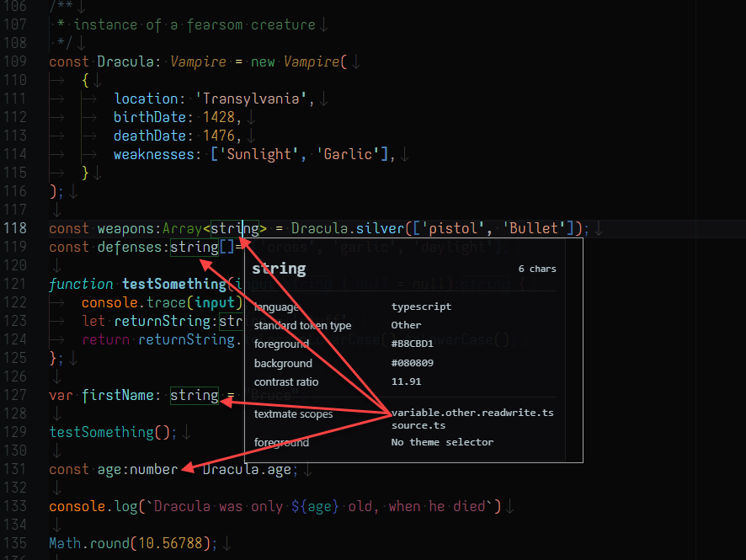Click '6 chars' in the token inspector

click(x=537, y=269)
